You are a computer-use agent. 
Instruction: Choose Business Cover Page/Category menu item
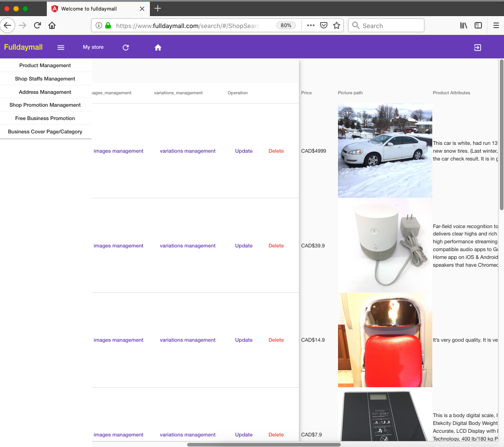click(x=45, y=132)
